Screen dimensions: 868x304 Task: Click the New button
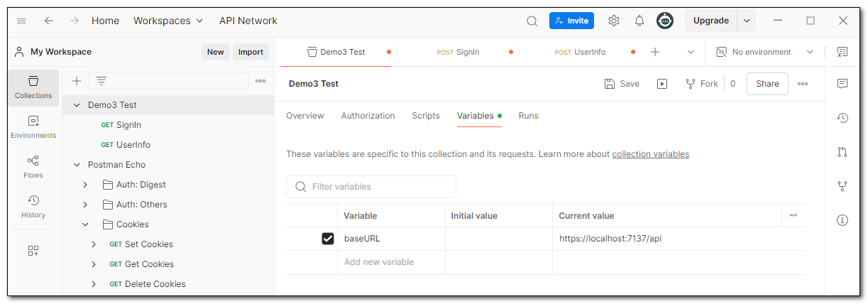click(216, 52)
